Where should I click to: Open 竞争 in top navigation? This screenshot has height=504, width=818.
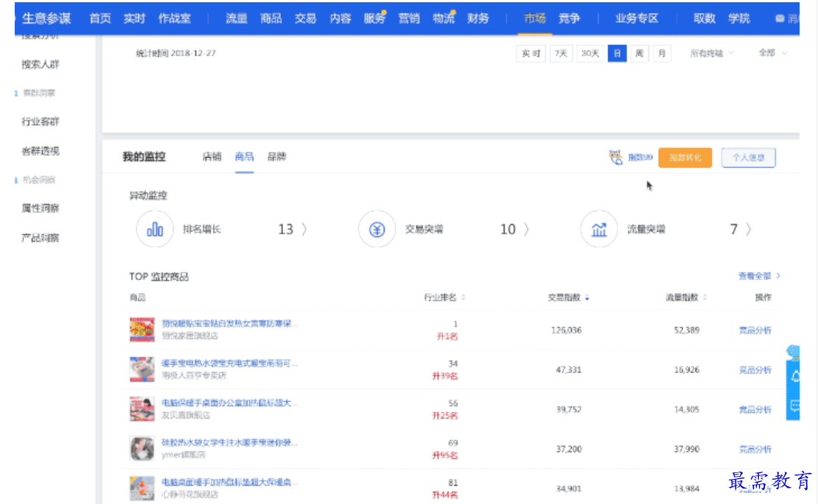pyautogui.click(x=569, y=18)
